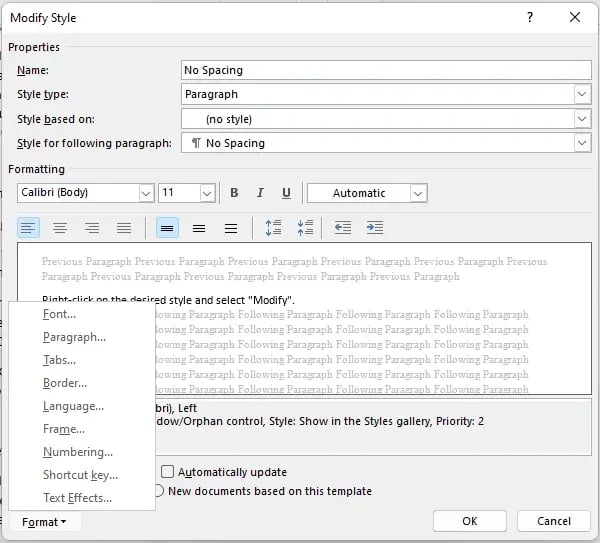Screen dimensions: 600x543
Task: Expand Style for following paragraph dropdown
Action: (582, 143)
